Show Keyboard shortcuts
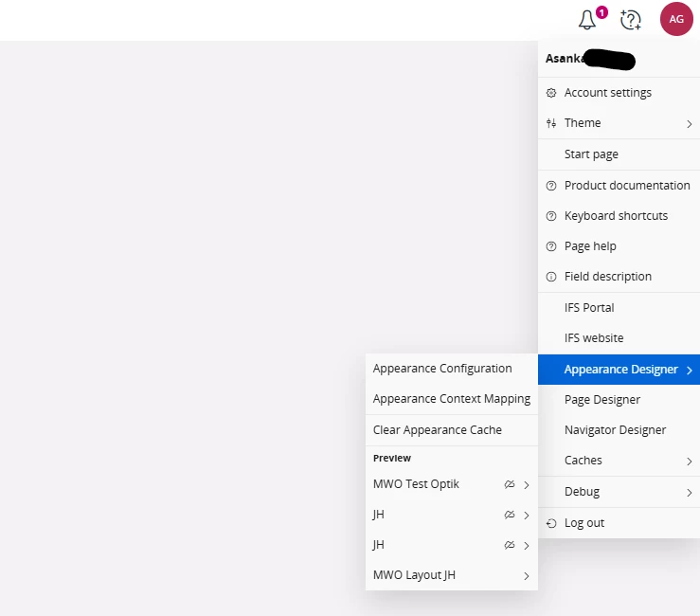The height and width of the screenshot is (616, 700). click(x=619, y=216)
